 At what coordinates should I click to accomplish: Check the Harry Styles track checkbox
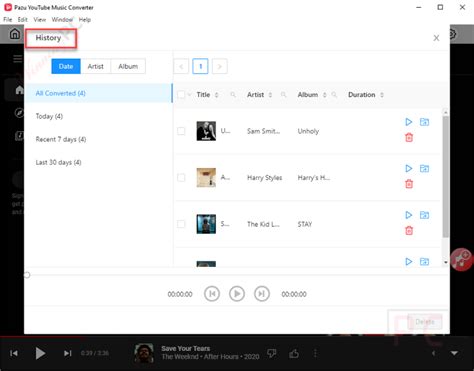[x=181, y=177]
